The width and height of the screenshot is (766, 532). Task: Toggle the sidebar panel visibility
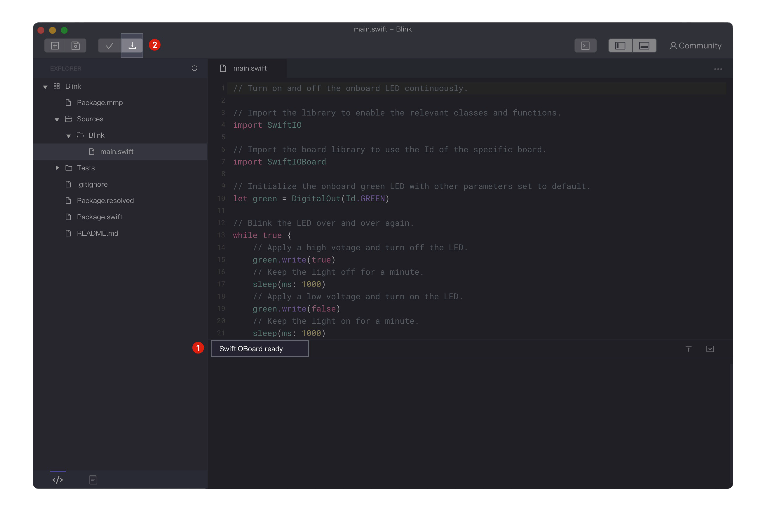[621, 46]
